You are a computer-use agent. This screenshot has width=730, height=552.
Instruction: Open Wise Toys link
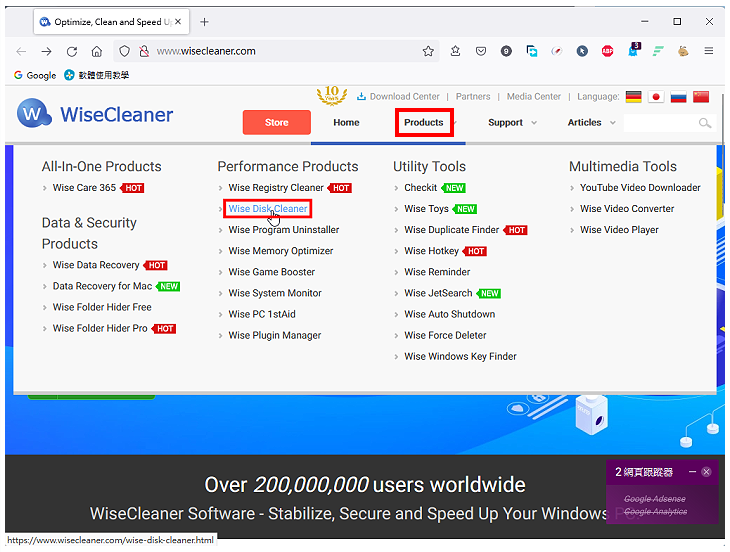[426, 209]
